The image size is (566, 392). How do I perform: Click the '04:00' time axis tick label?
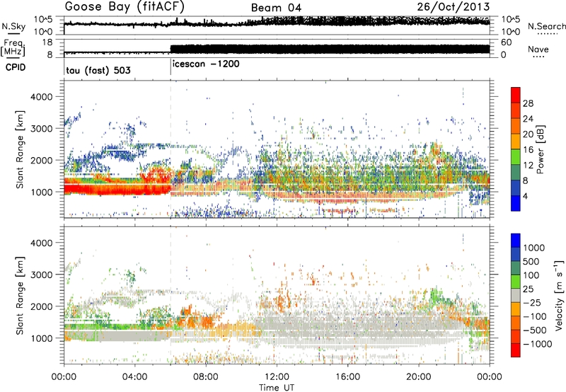click(134, 377)
